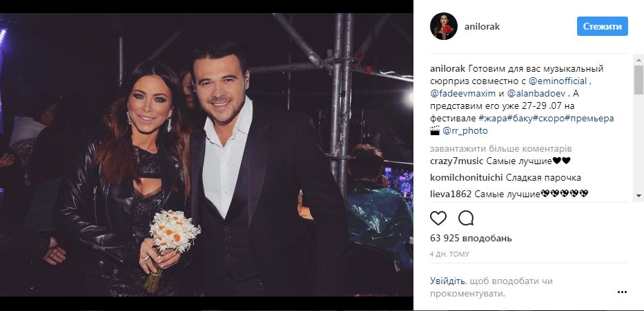Open lieva1862 commenter profile
The width and height of the screenshot is (644, 311).
tap(451, 194)
